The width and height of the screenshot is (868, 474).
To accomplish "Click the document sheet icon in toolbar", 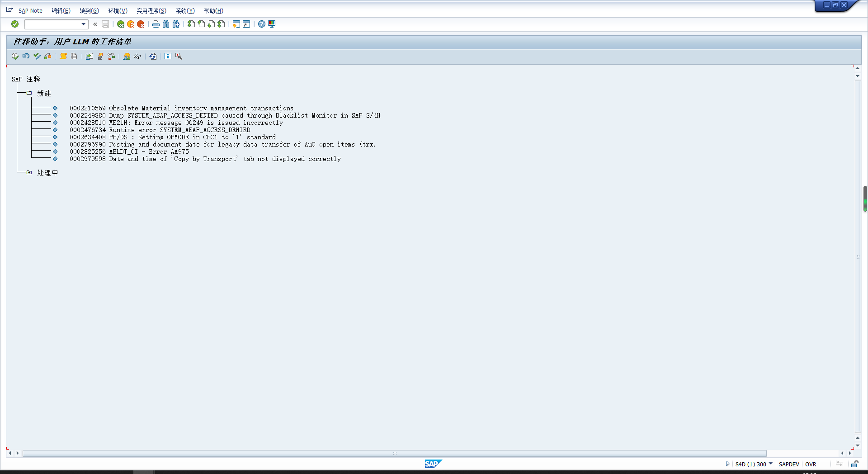I will click(74, 56).
